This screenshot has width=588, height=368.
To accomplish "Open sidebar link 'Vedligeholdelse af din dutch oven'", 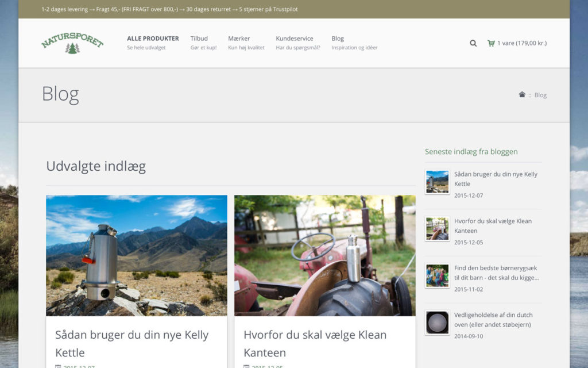I will [493, 320].
